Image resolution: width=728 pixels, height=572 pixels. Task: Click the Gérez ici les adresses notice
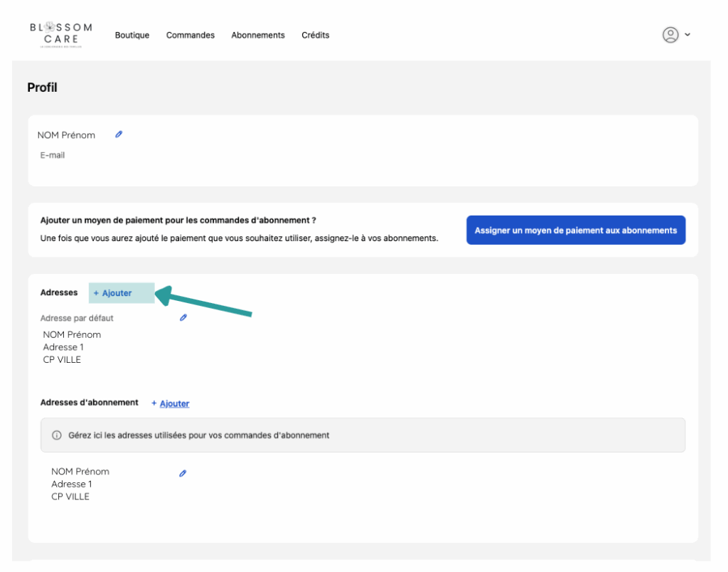(199, 435)
